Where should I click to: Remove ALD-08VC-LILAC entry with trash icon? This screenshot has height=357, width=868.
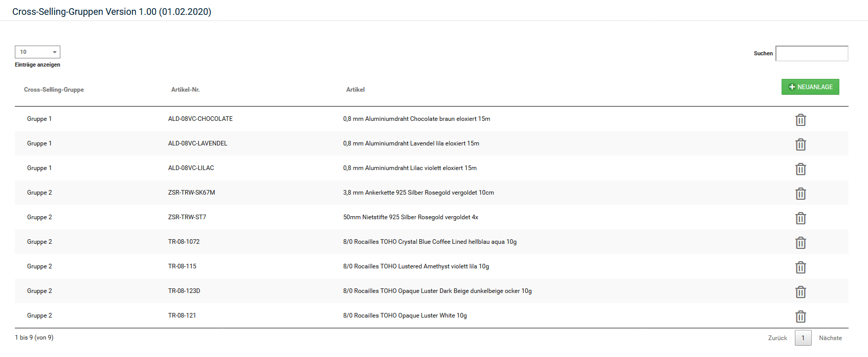[x=800, y=169]
